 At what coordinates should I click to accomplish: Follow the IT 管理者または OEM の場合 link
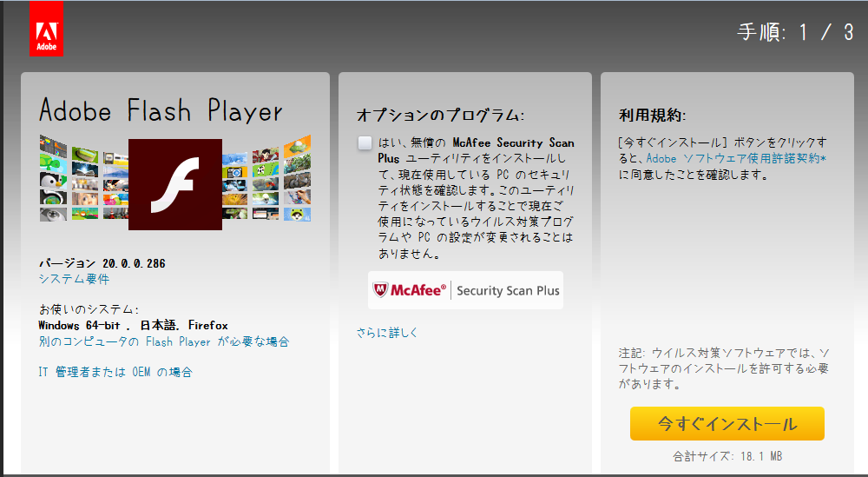click(x=115, y=372)
